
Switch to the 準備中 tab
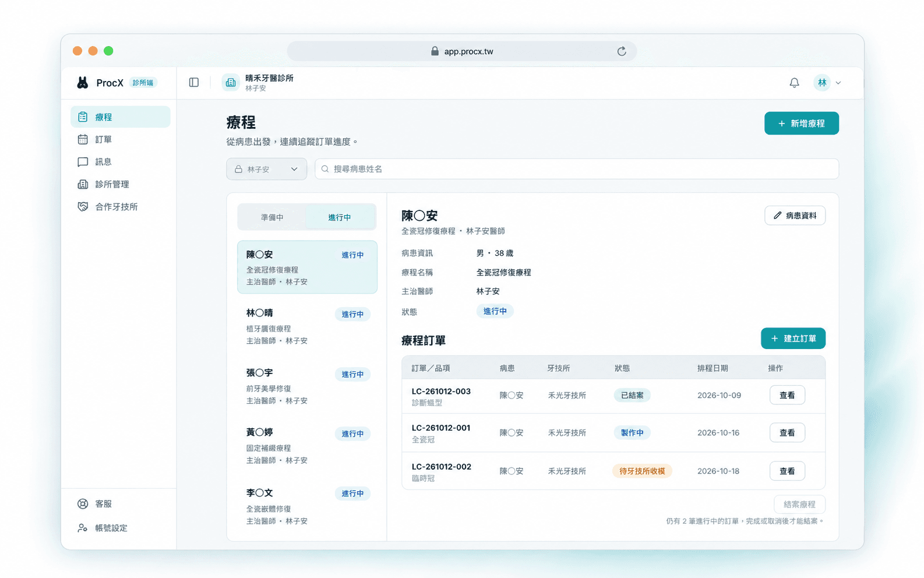[x=272, y=217]
